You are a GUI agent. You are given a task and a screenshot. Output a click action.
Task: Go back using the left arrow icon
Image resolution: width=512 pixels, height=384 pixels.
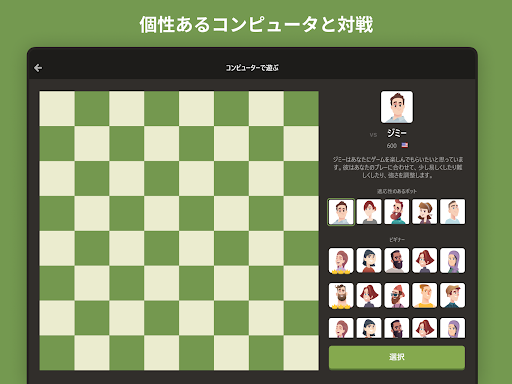(38, 68)
